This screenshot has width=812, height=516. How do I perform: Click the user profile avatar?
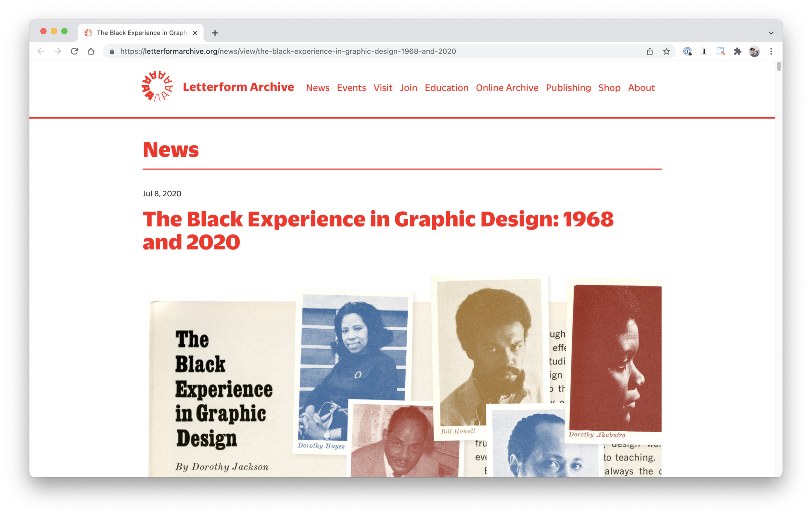tap(754, 51)
